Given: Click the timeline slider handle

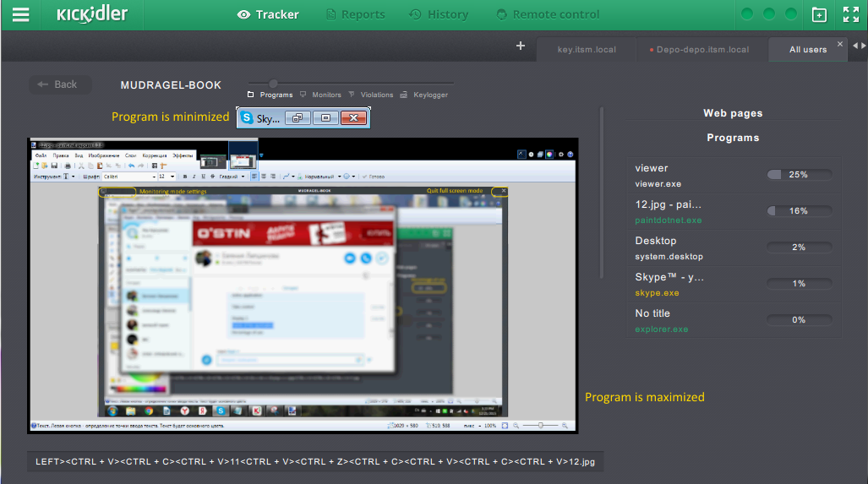Looking at the screenshot, I should [x=273, y=83].
